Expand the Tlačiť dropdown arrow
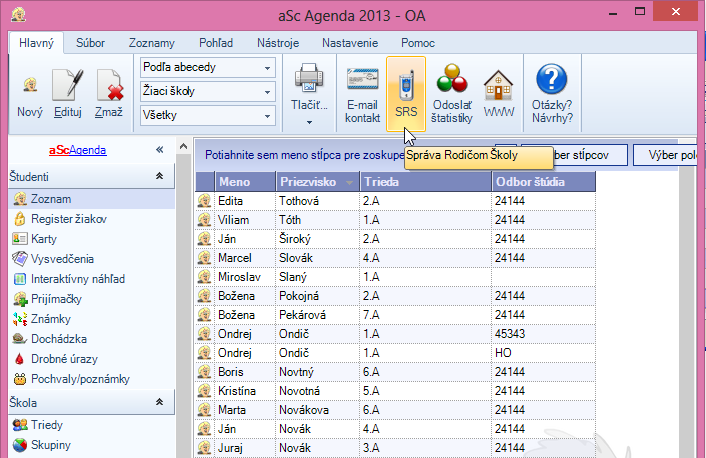The height and width of the screenshot is (458, 706). tap(309, 122)
